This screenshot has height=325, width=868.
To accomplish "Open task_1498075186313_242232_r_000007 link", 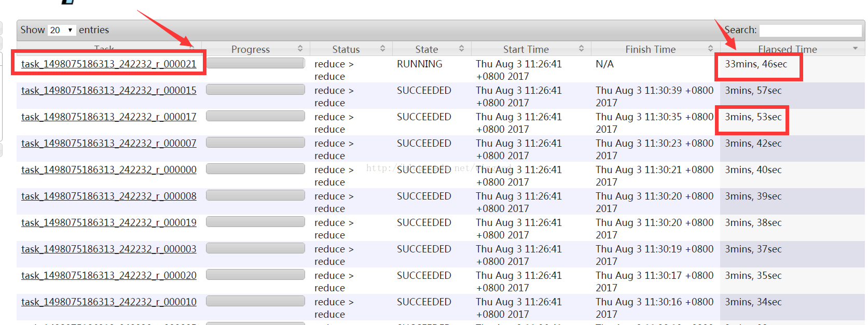I will (x=109, y=143).
